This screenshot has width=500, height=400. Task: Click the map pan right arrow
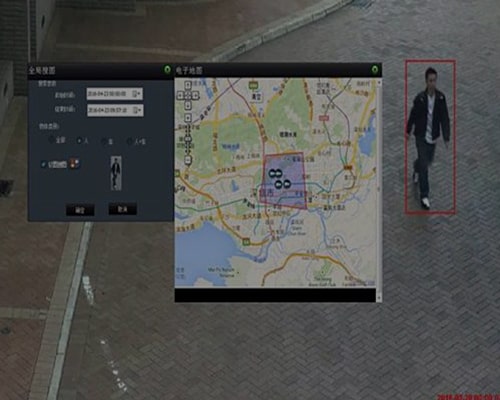pos(195,95)
